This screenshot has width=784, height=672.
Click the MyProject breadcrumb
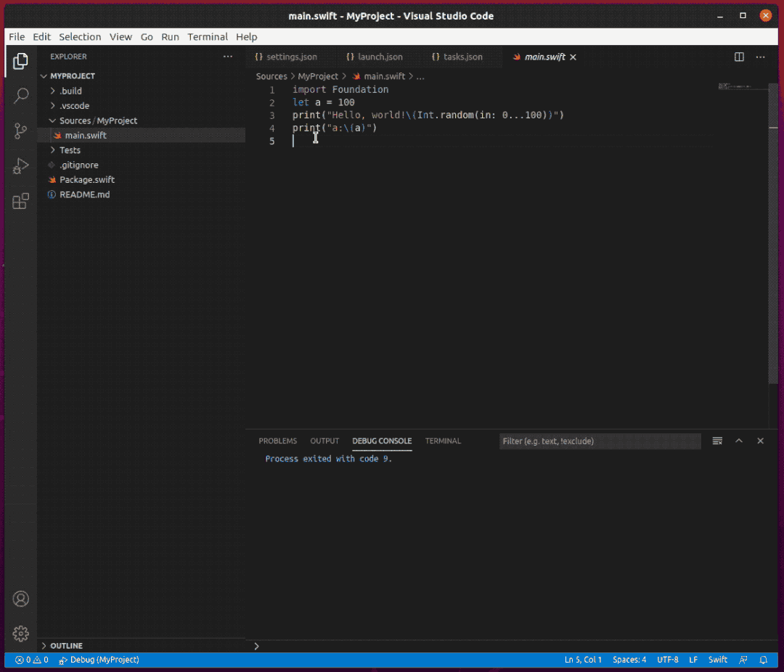tap(318, 76)
